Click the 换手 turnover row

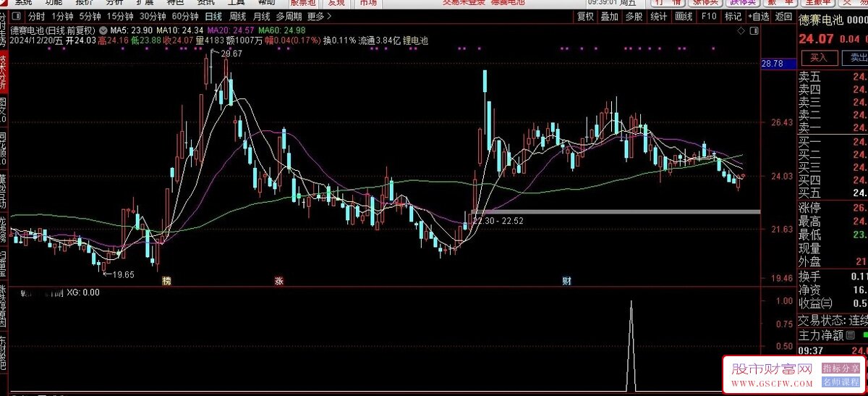click(x=833, y=277)
